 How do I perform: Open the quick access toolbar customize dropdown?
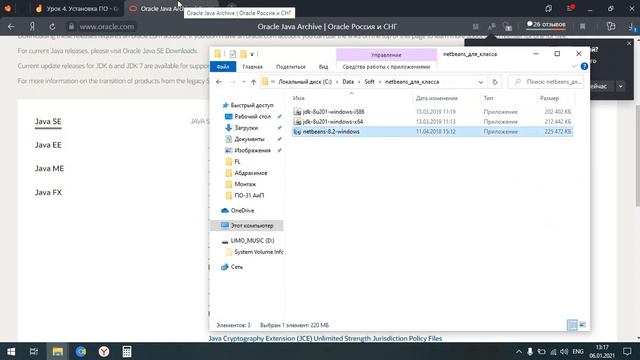(252, 54)
